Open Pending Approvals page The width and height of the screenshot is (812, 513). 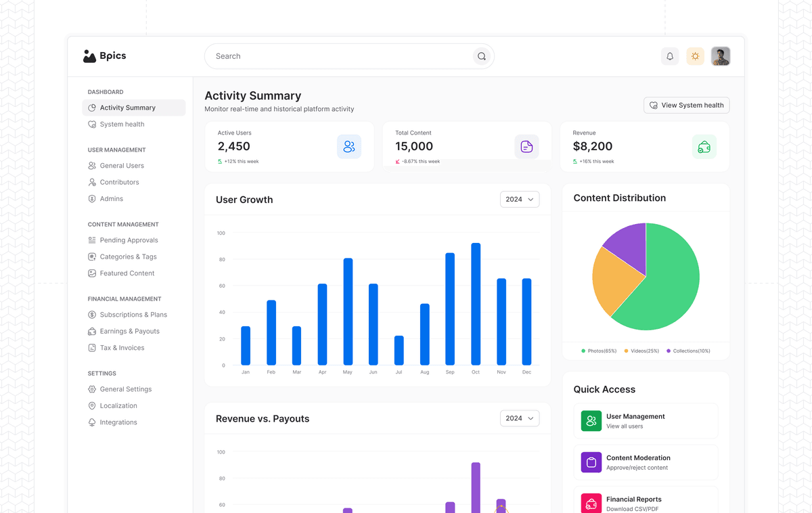[134, 240]
